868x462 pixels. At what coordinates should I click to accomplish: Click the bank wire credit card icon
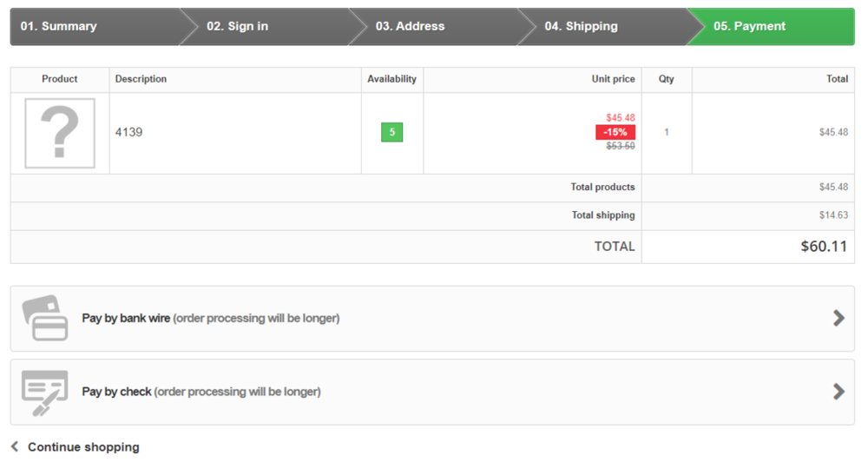[44, 318]
